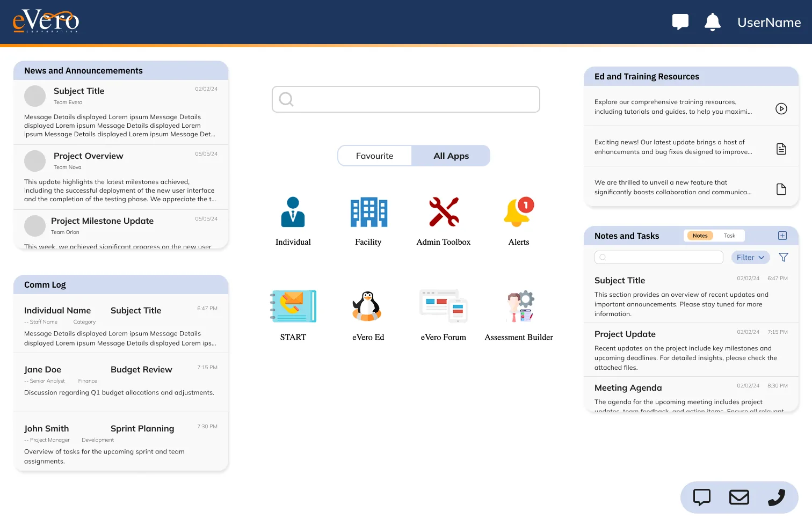Viewport: 812px width, 527px height.
Task: Click the main search magnifier icon
Action: click(286, 99)
